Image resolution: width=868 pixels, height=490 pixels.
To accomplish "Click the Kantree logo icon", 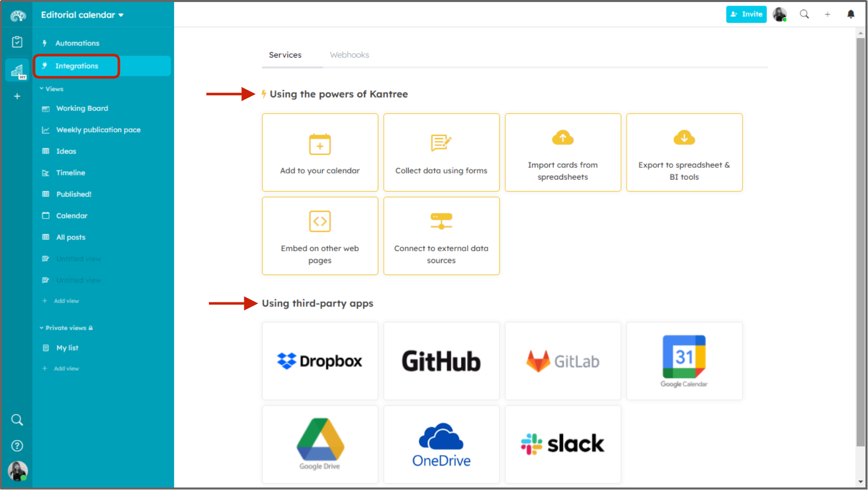I will click(18, 16).
